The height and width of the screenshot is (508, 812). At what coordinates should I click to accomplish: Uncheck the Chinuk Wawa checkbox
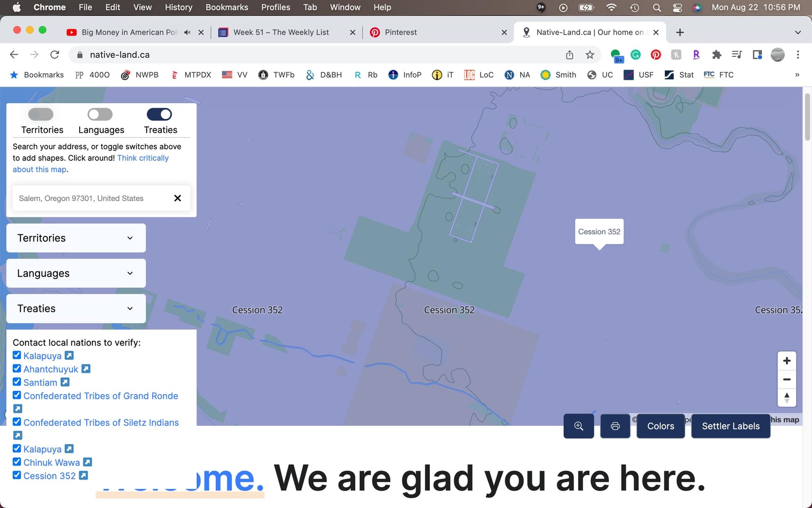(17, 462)
